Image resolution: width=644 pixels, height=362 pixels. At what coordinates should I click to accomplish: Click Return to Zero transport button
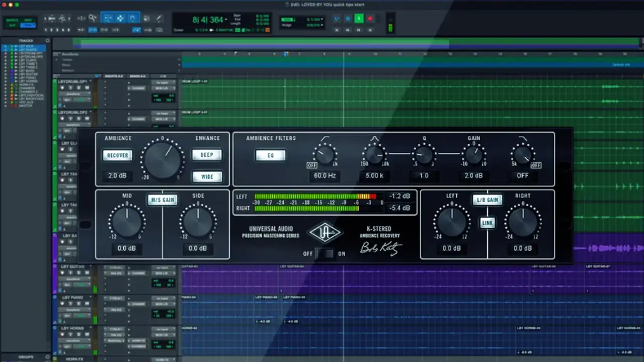pos(337,30)
